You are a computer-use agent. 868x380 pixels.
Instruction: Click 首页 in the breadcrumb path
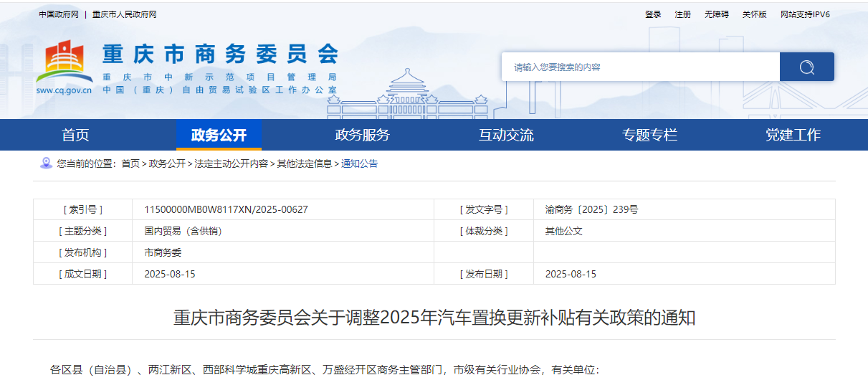point(130,163)
